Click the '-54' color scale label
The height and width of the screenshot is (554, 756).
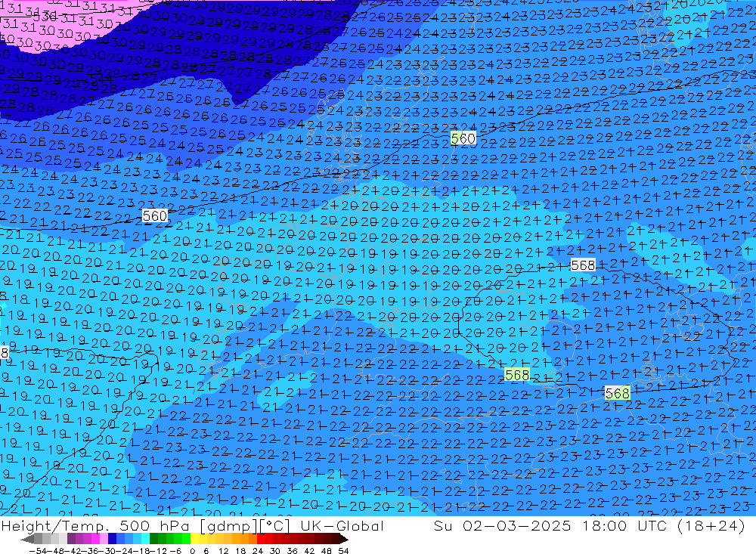[x=38, y=551]
